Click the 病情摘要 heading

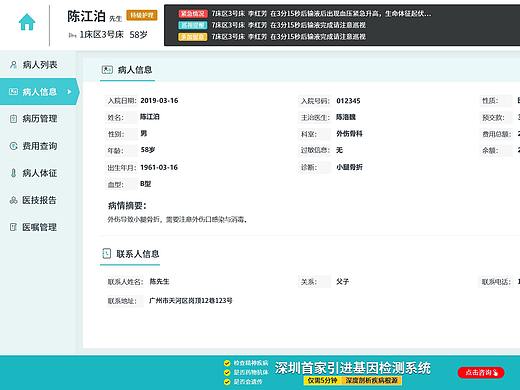(x=127, y=206)
